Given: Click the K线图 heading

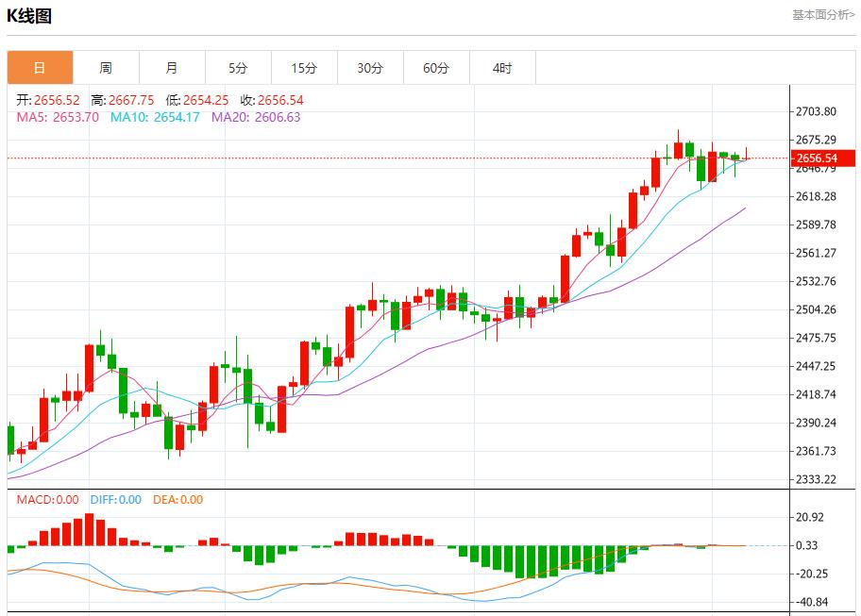Looking at the screenshot, I should coord(29,16).
